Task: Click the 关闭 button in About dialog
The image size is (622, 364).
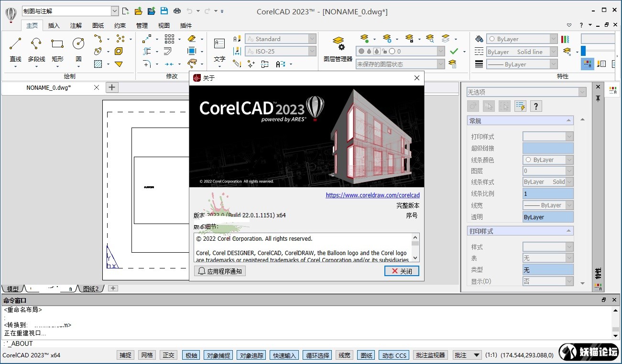Action: [402, 271]
